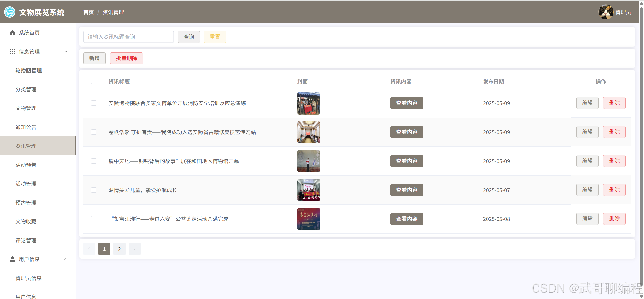Open cover thumbnail of 鉴宝江淮行 article
This screenshot has height=299, width=644.
[308, 219]
